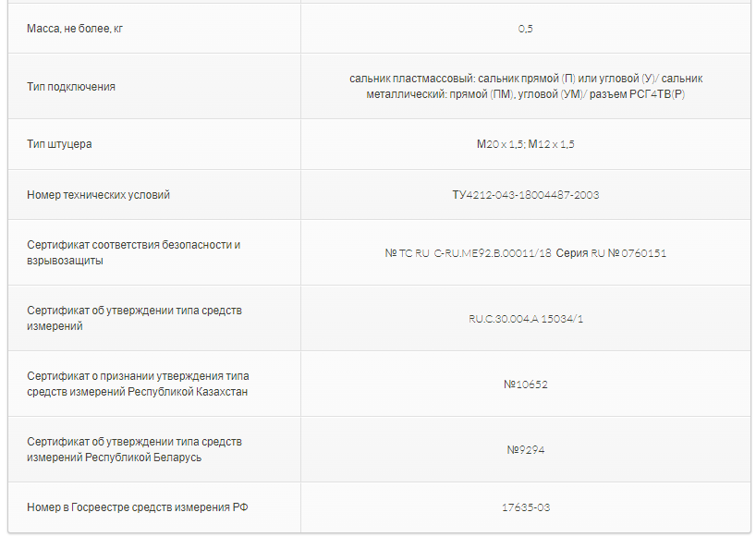
Task: Click the 'Масса, не более, кг' label
Action: [x=75, y=29]
